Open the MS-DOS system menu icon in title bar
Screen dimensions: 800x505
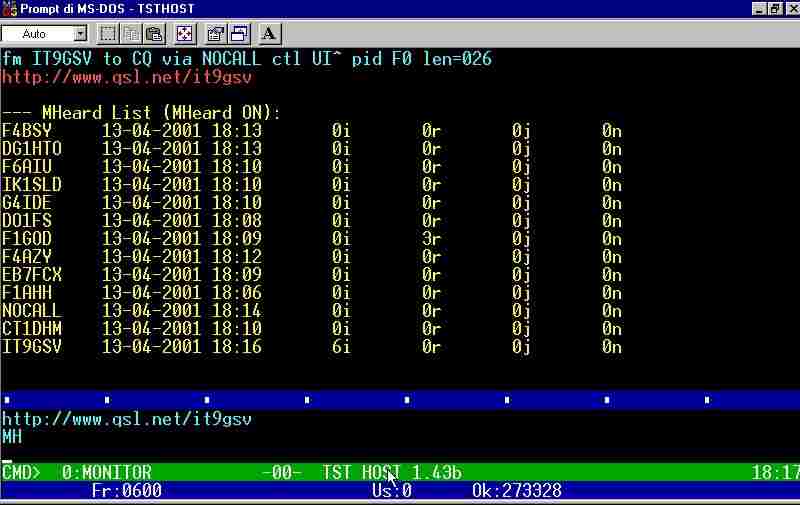[9, 9]
